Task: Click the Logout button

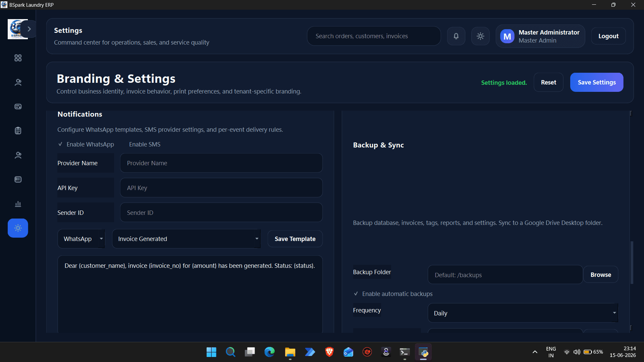Action: click(x=608, y=36)
